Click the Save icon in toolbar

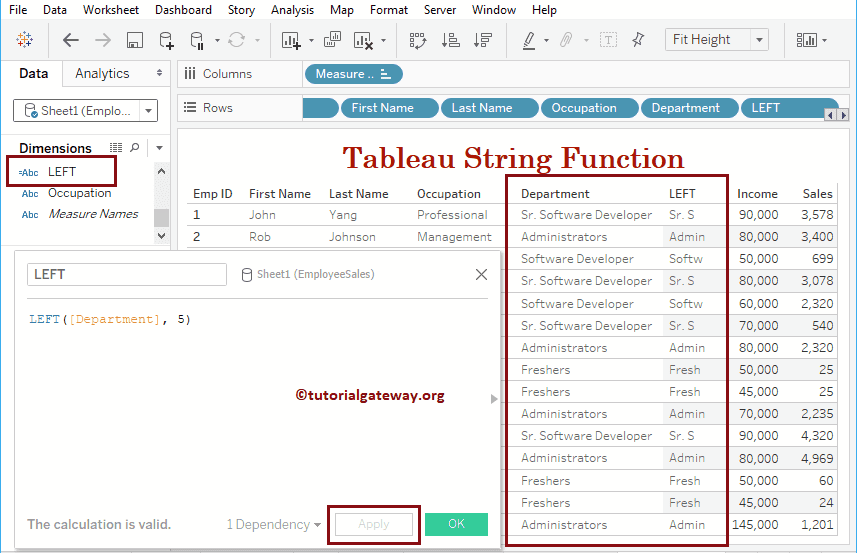(x=134, y=40)
